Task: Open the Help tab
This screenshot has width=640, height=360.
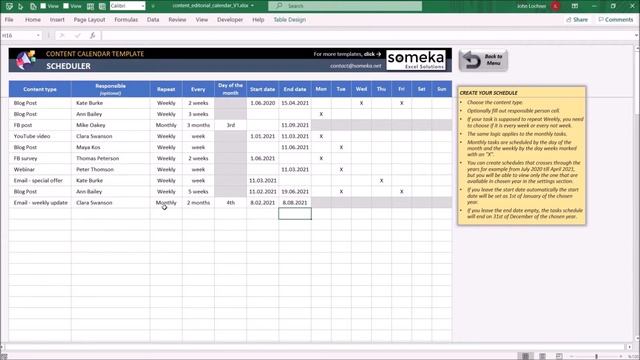Action: (x=258, y=20)
